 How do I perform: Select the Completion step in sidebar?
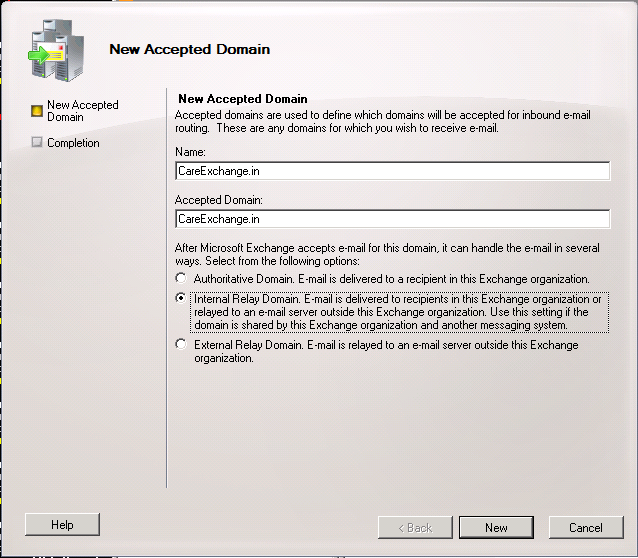pyautogui.click(x=73, y=143)
